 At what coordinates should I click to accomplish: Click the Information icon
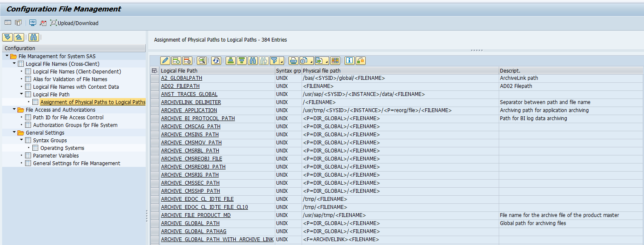pos(349,61)
